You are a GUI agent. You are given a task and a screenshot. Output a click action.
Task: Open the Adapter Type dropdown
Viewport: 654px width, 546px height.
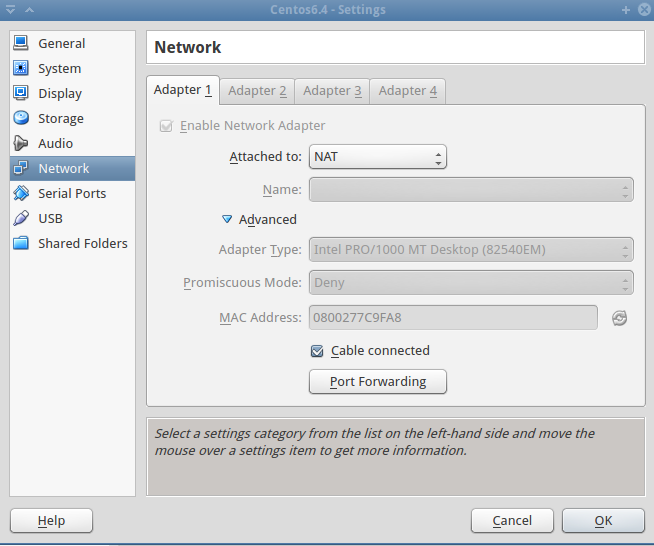click(x=471, y=250)
